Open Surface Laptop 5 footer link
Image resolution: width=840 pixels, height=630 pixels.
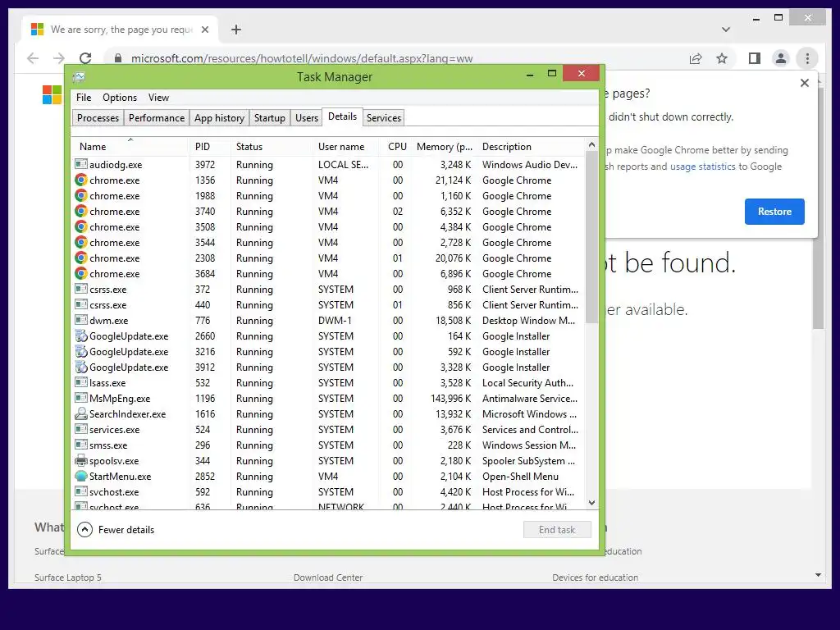[x=68, y=577]
